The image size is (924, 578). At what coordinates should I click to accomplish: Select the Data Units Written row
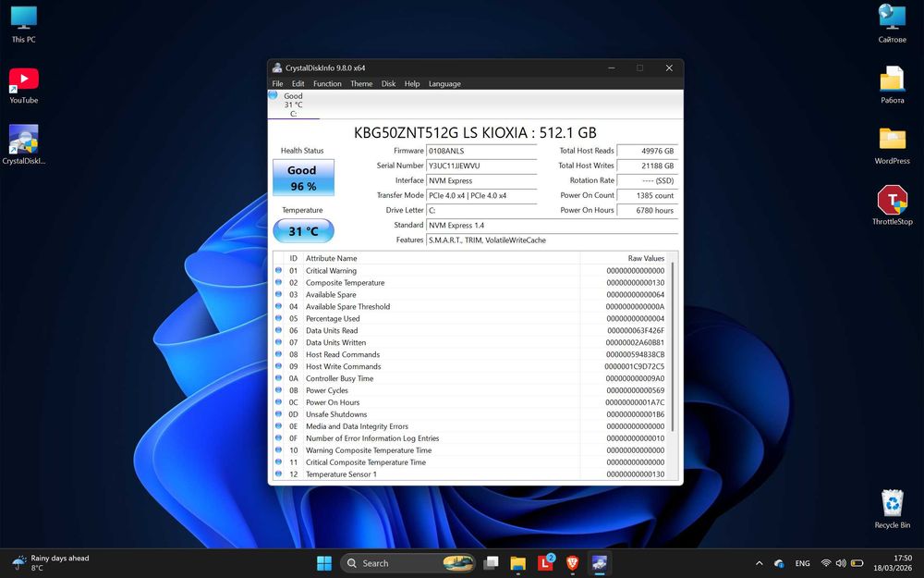(x=471, y=343)
